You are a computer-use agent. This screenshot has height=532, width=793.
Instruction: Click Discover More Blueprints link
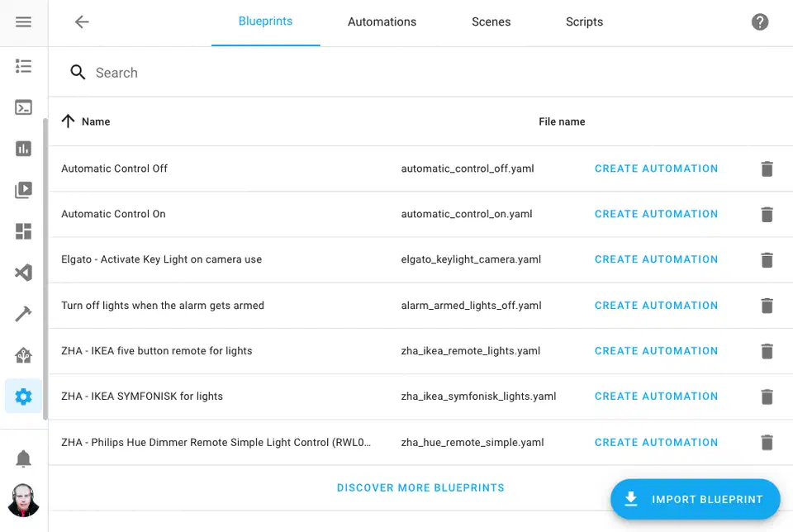(x=420, y=487)
